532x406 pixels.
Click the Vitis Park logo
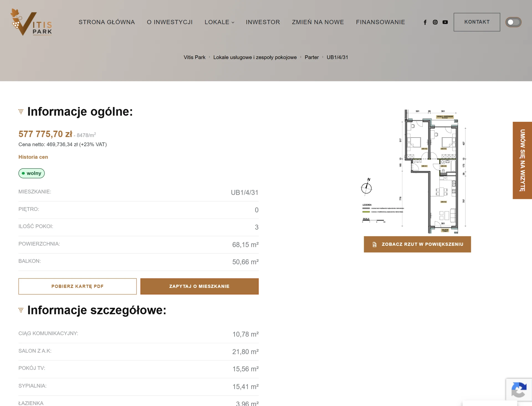[31, 22]
